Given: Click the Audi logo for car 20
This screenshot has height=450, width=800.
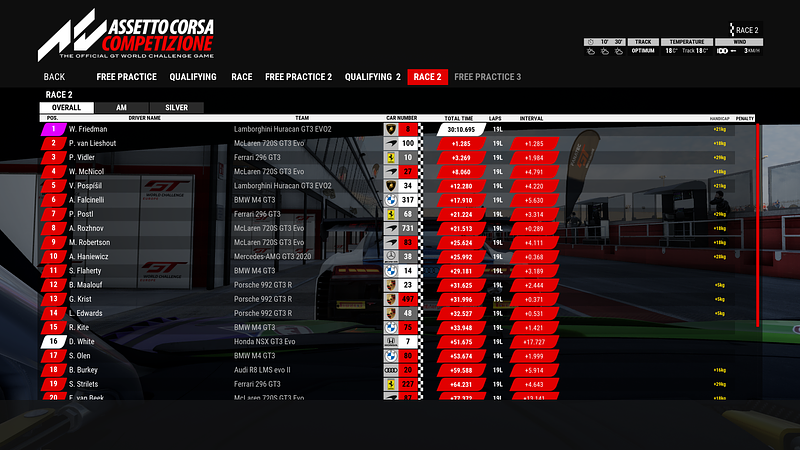Looking at the screenshot, I should [391, 370].
